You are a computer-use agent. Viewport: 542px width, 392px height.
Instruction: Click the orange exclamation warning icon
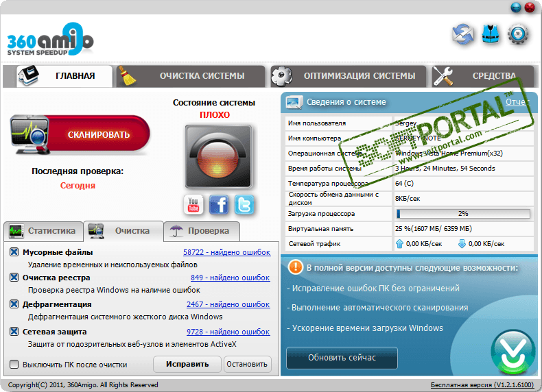(296, 267)
